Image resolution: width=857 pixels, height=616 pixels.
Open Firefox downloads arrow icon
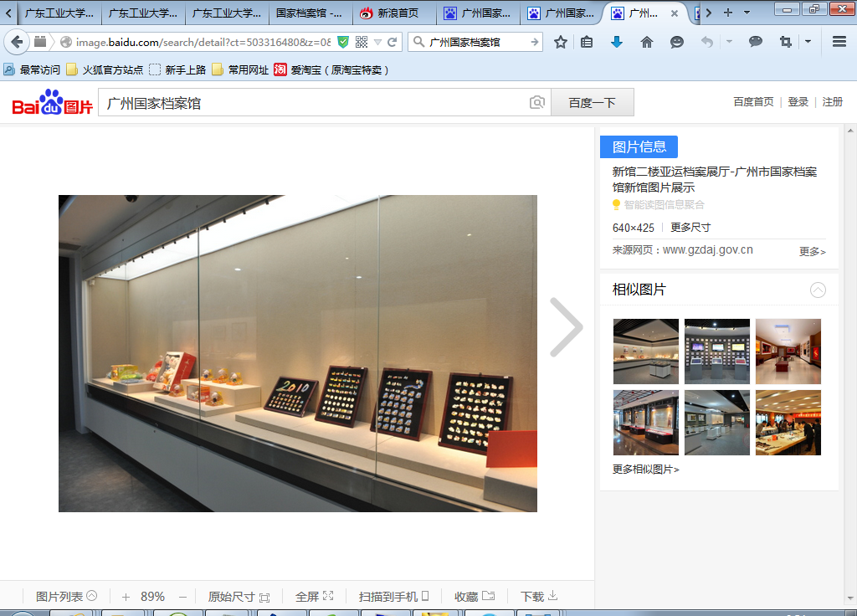(617, 42)
